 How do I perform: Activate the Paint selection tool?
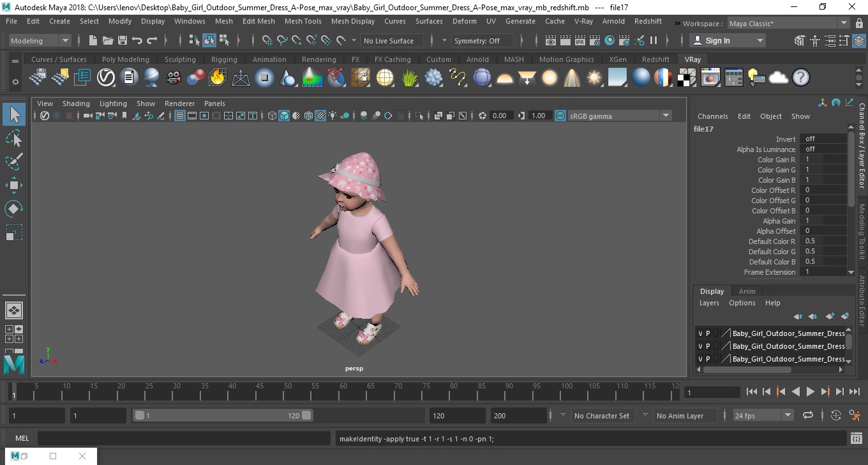(x=14, y=161)
